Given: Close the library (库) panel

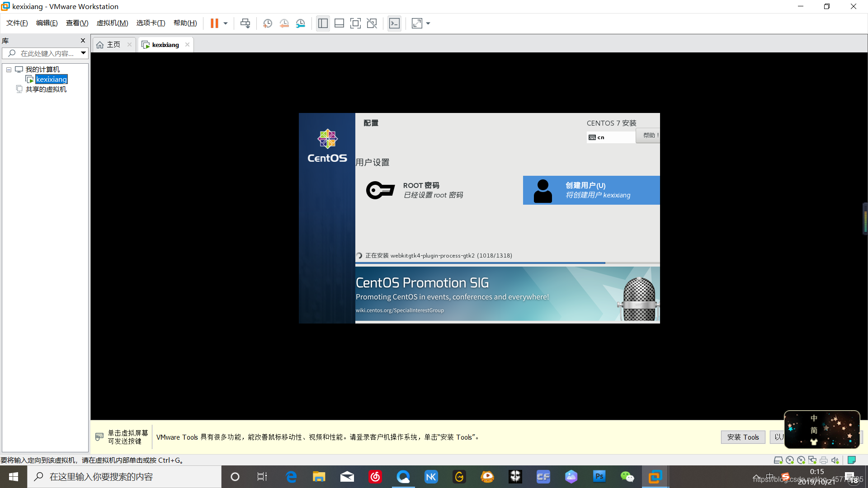Looking at the screenshot, I should 83,41.
